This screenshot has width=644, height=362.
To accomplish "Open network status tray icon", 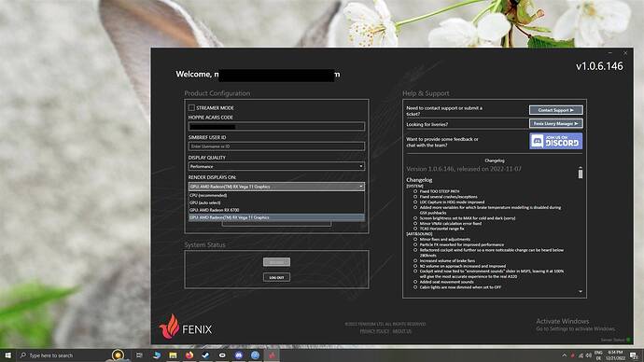I will point(581,355).
